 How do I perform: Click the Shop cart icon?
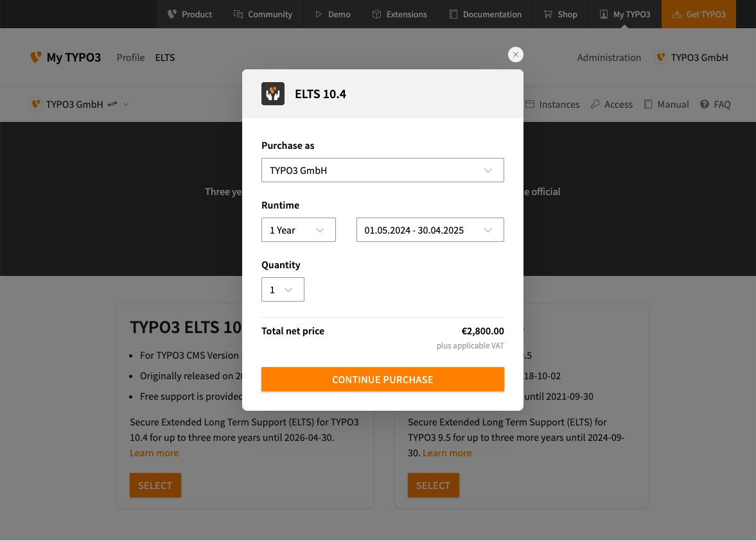[548, 15]
